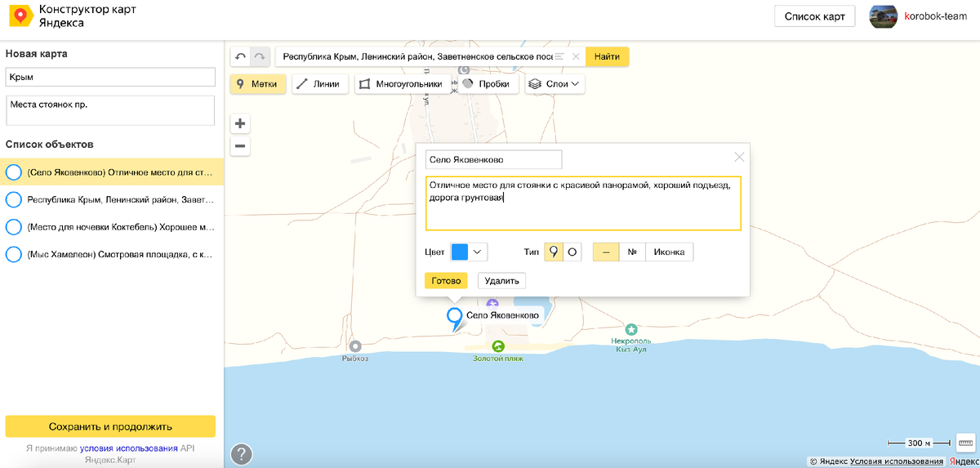Select the no-caption dash option
The height and width of the screenshot is (468, 980).
coord(606,252)
